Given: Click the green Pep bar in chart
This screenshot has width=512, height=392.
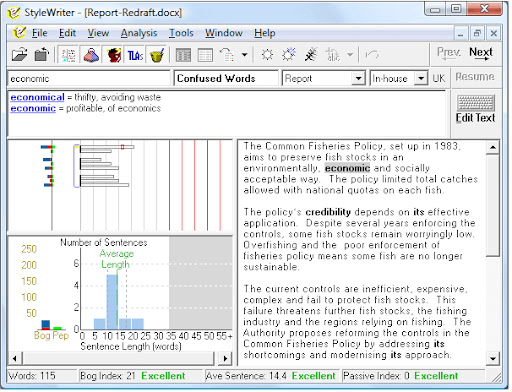Looking at the screenshot, I should tap(57, 328).
